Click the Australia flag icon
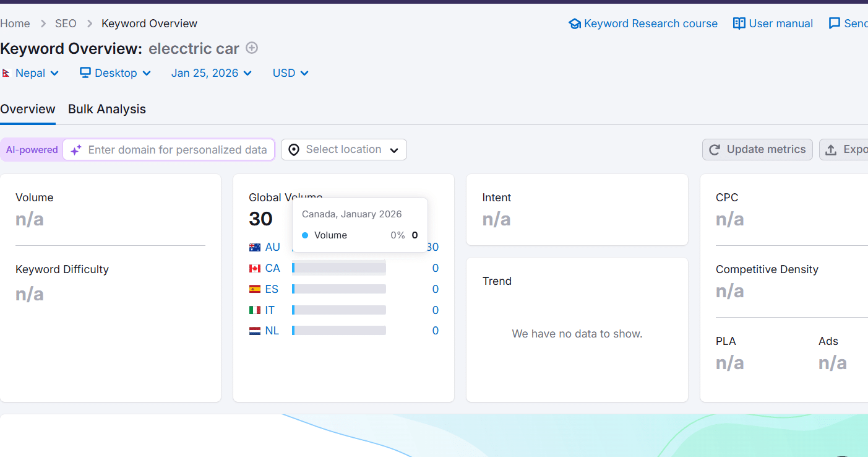Viewport: 868px width, 457px height. (255, 247)
